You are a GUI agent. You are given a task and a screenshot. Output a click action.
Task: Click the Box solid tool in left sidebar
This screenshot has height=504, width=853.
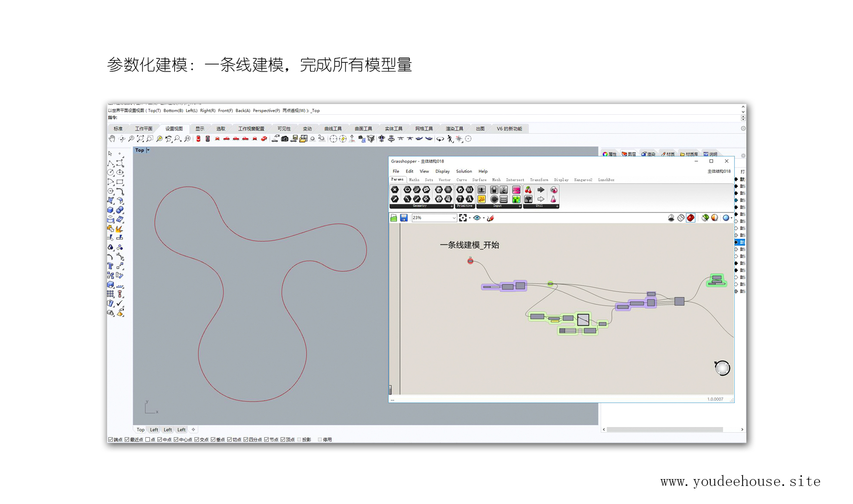point(110,210)
